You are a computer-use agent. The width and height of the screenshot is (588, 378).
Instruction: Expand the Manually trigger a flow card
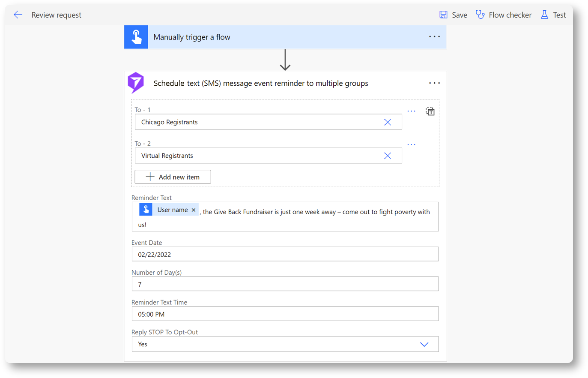click(283, 37)
